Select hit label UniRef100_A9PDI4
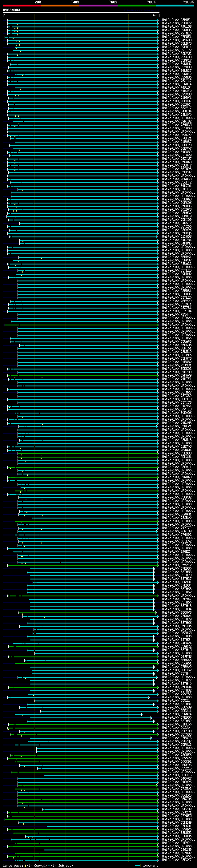Viewport: 197px width, 868px height. [177, 47]
